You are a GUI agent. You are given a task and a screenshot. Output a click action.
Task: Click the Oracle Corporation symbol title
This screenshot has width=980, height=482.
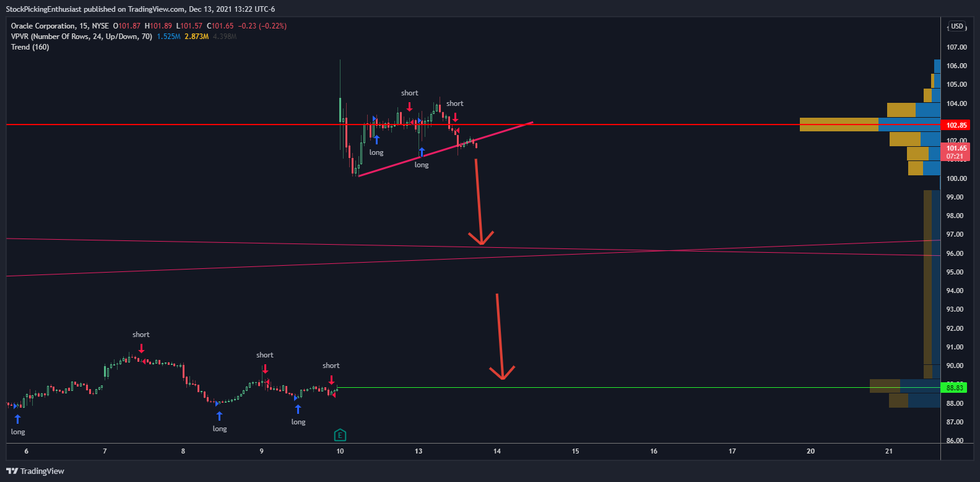point(43,26)
